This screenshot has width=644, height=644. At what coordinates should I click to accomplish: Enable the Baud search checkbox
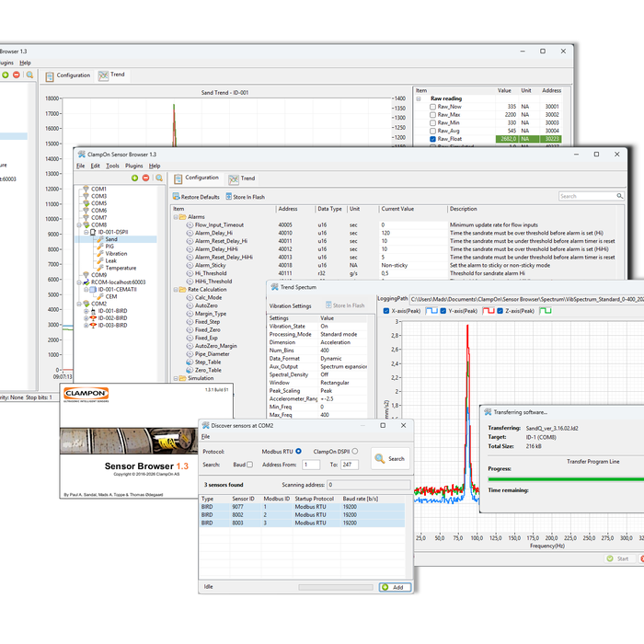(249, 465)
